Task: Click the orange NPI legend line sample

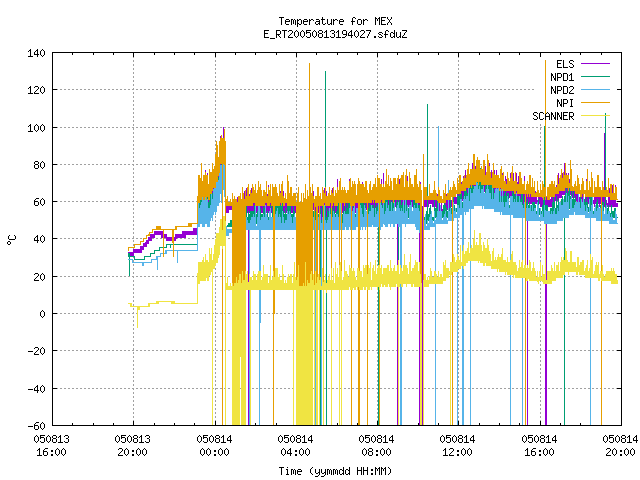Action: coord(595,103)
